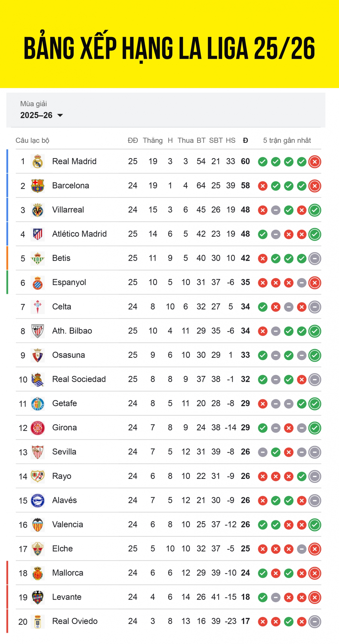Open the Espanyol team link
339x644 pixels.
pyautogui.click(x=69, y=282)
